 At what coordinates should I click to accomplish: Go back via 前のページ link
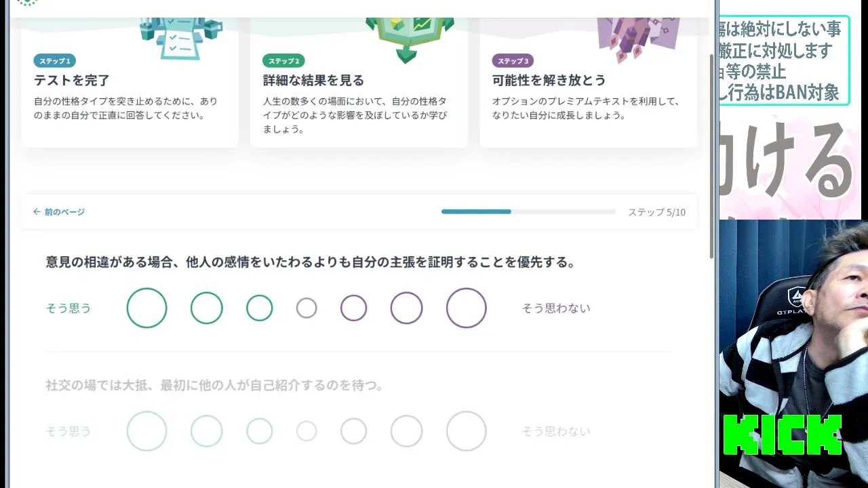click(x=64, y=212)
